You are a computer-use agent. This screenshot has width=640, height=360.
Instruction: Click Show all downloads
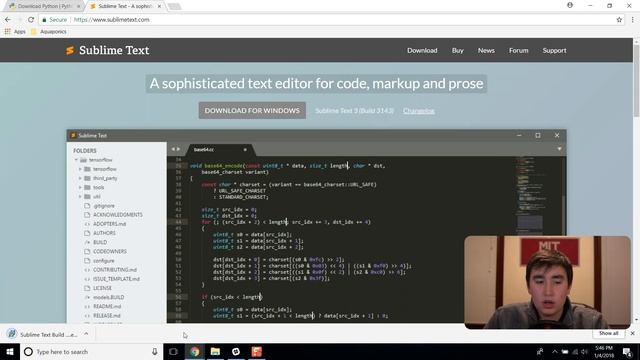point(608,333)
